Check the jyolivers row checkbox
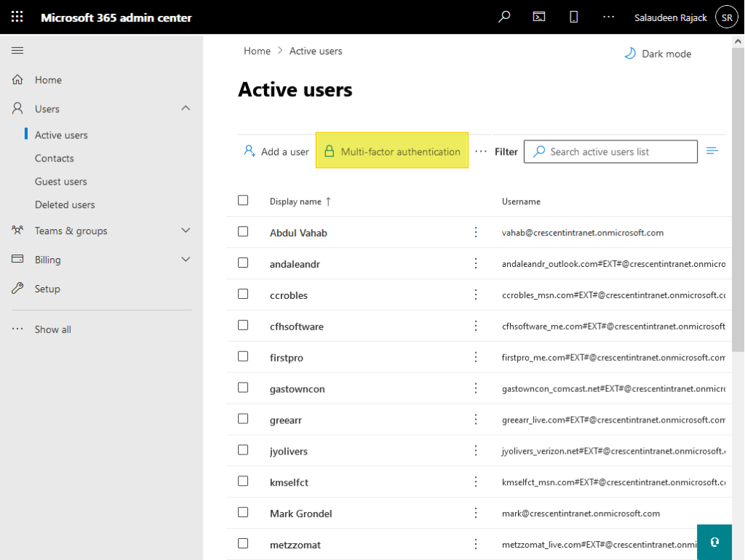The height and width of the screenshot is (560, 745). pos(243,449)
